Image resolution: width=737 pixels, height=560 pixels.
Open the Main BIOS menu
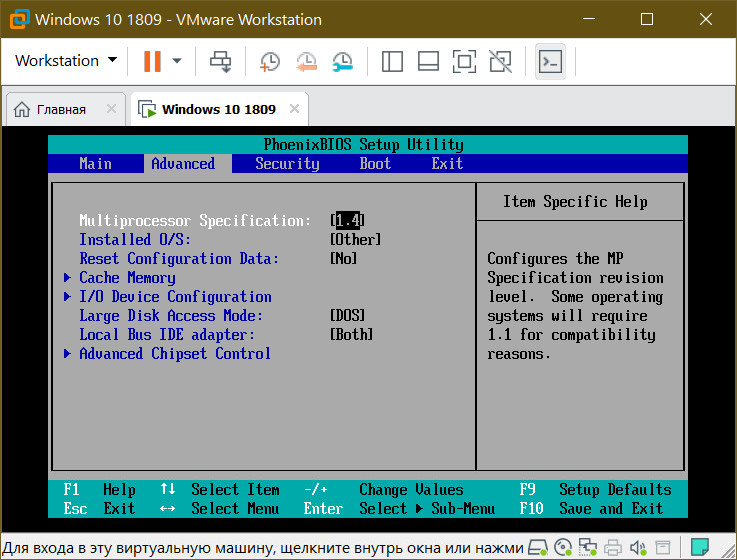[x=95, y=164]
